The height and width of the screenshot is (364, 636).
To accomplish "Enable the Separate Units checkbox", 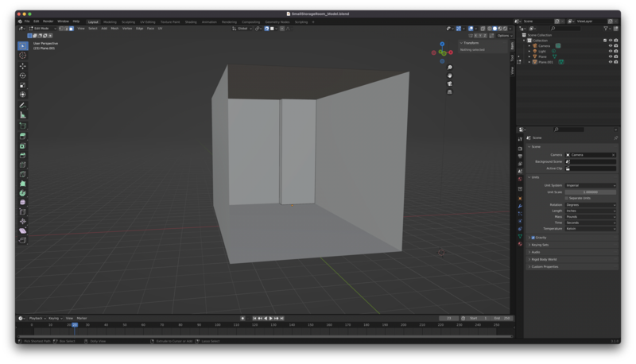I will pyautogui.click(x=567, y=198).
